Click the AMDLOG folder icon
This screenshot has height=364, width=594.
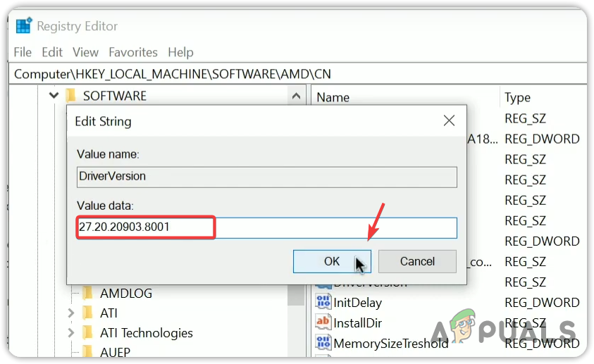(x=88, y=293)
